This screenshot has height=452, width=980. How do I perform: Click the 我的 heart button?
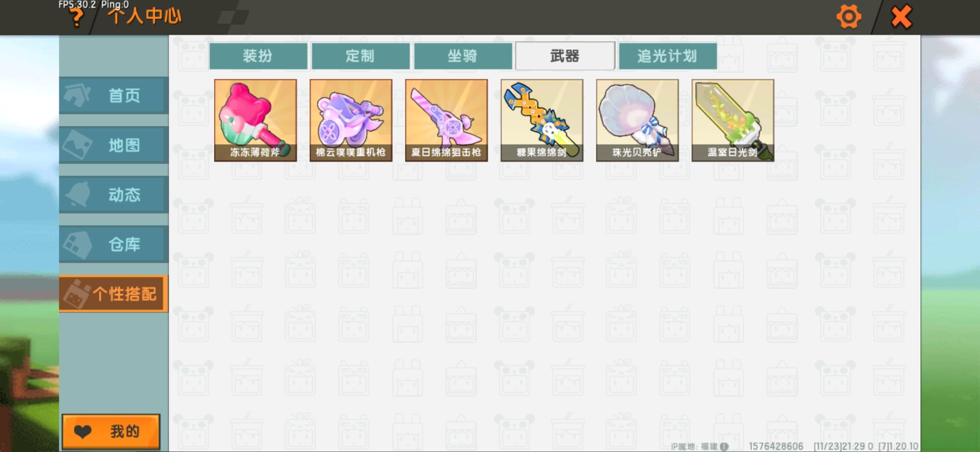click(111, 431)
